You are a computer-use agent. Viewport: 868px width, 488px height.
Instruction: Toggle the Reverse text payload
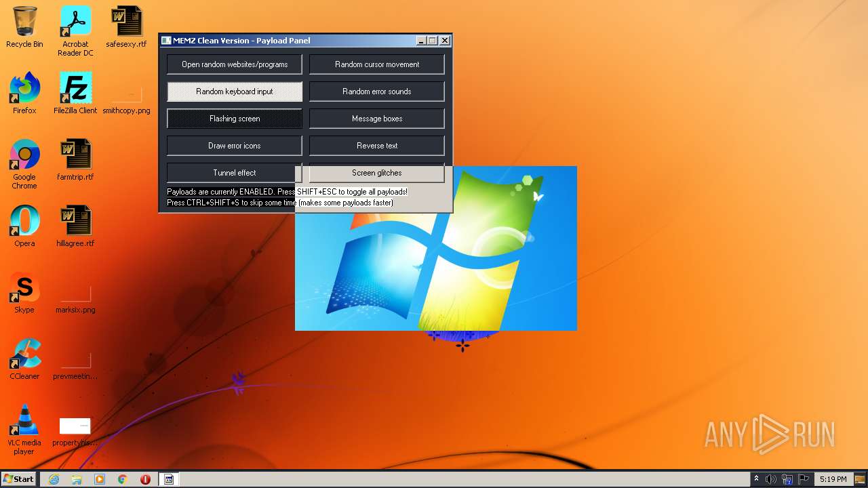pyautogui.click(x=377, y=146)
